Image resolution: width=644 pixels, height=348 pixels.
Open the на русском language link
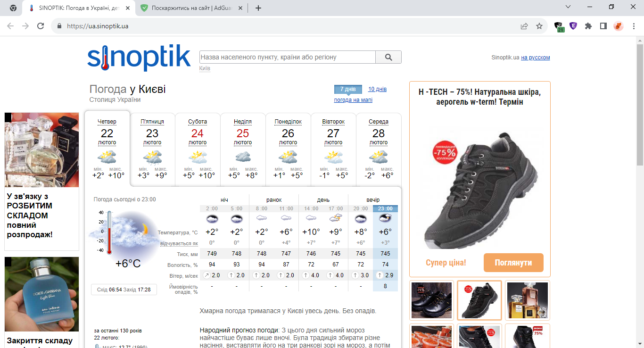pos(536,57)
